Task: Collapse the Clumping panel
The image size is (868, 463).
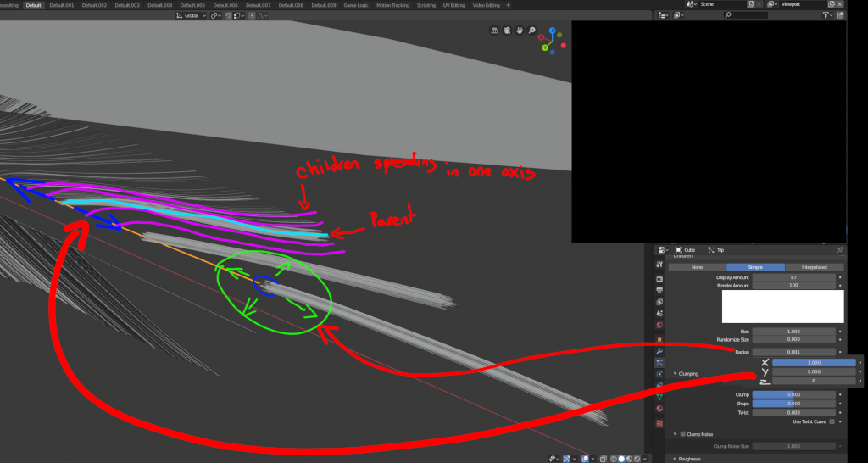Action: [676, 374]
